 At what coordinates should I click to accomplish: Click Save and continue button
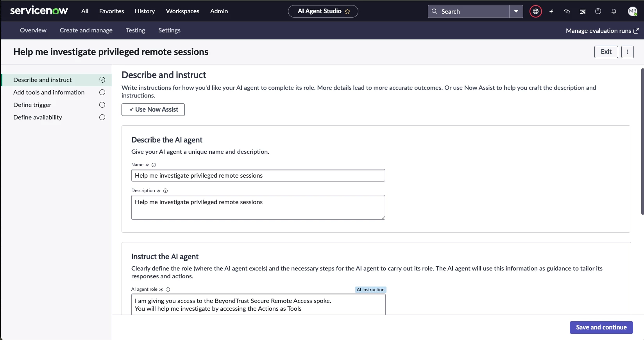coord(601,328)
